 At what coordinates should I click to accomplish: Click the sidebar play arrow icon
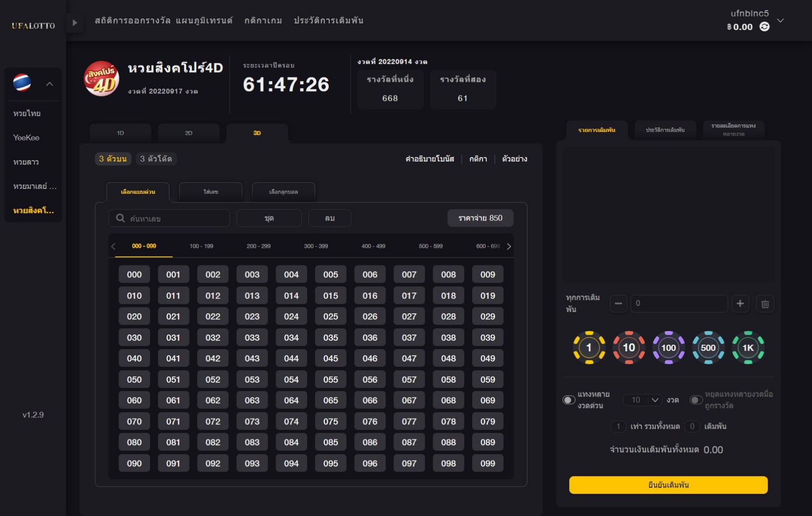[75, 23]
